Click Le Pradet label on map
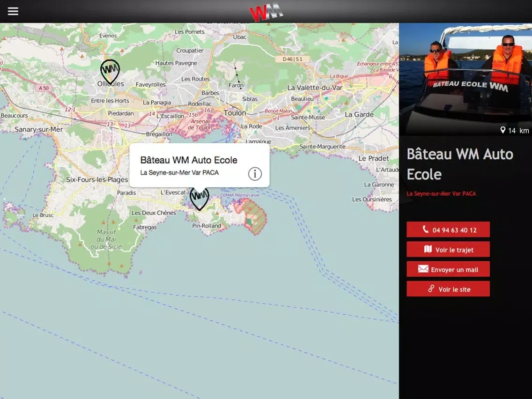532x399 pixels. pos(374,158)
